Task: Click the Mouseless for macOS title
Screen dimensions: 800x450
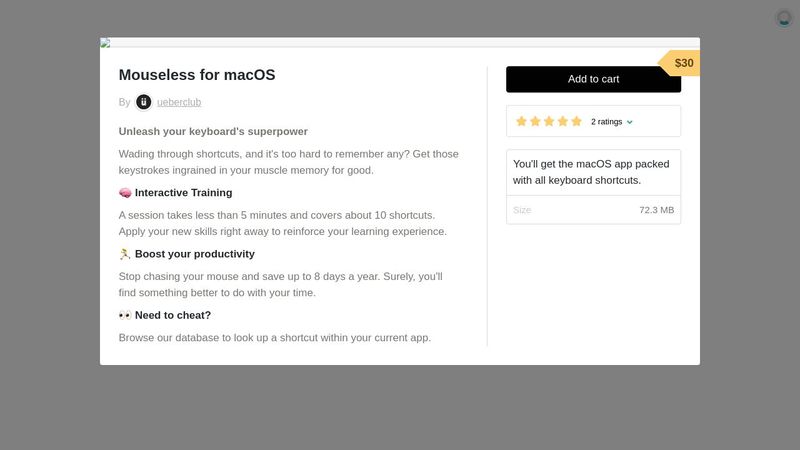Action: (197, 75)
